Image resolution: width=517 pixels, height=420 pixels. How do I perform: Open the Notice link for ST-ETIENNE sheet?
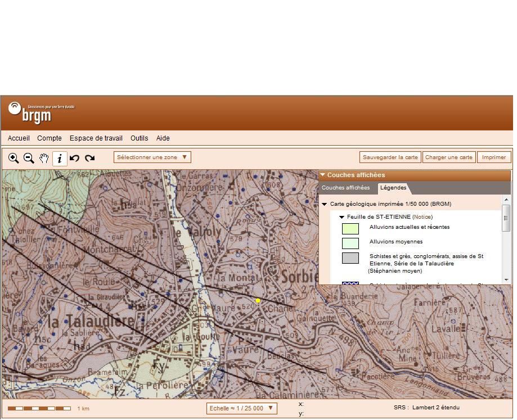422,217
